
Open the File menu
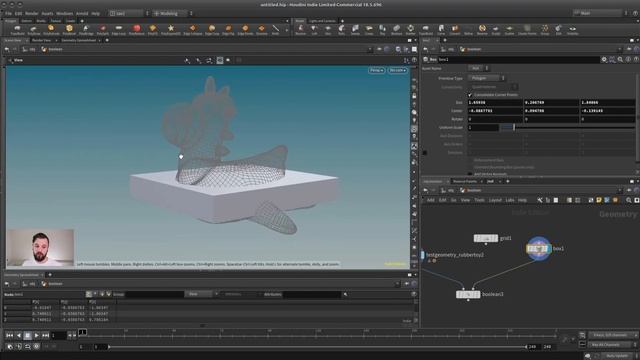tap(8, 13)
